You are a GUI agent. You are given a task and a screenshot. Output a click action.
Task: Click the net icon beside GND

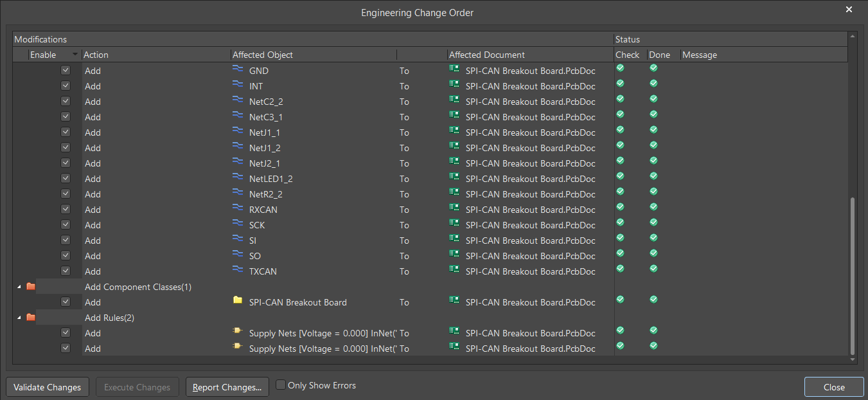[x=238, y=68]
